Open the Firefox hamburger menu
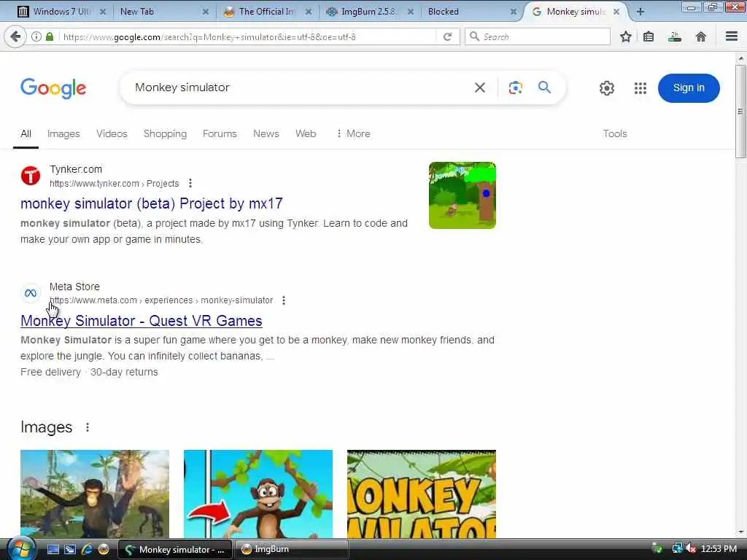This screenshot has width=747, height=560. click(x=732, y=36)
